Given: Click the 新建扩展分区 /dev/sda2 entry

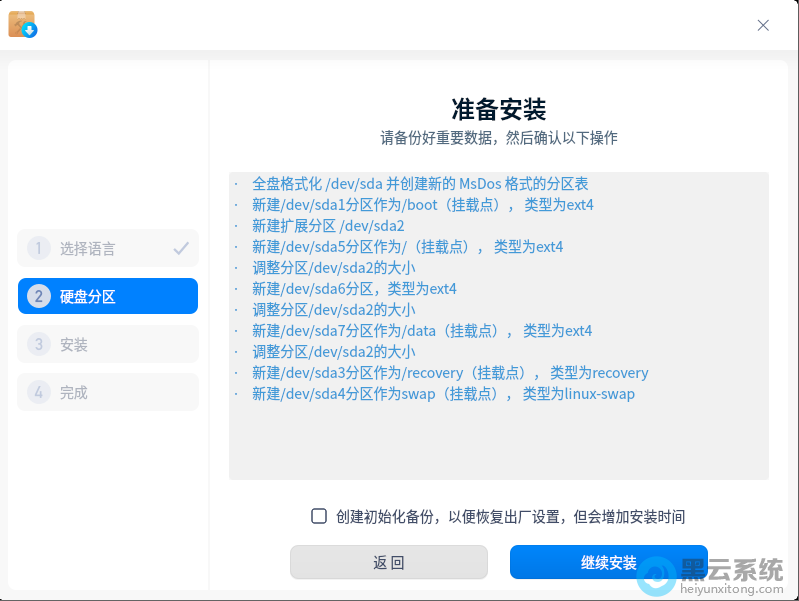Looking at the screenshot, I should 328,226.
